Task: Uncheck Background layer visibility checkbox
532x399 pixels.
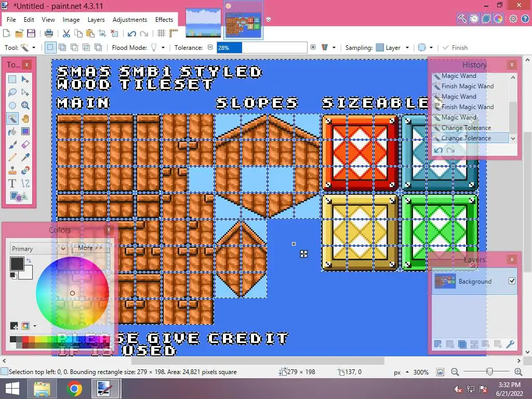Action: [x=512, y=281]
